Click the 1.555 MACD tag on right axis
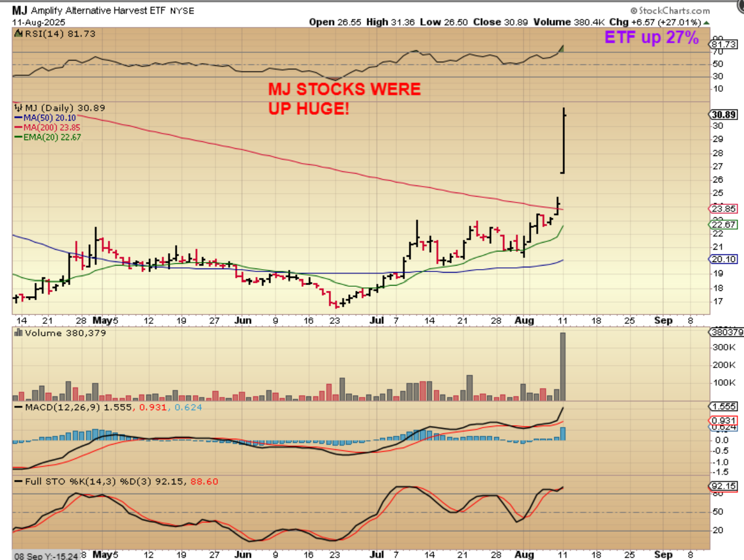This screenshot has width=744, height=560. click(x=723, y=407)
